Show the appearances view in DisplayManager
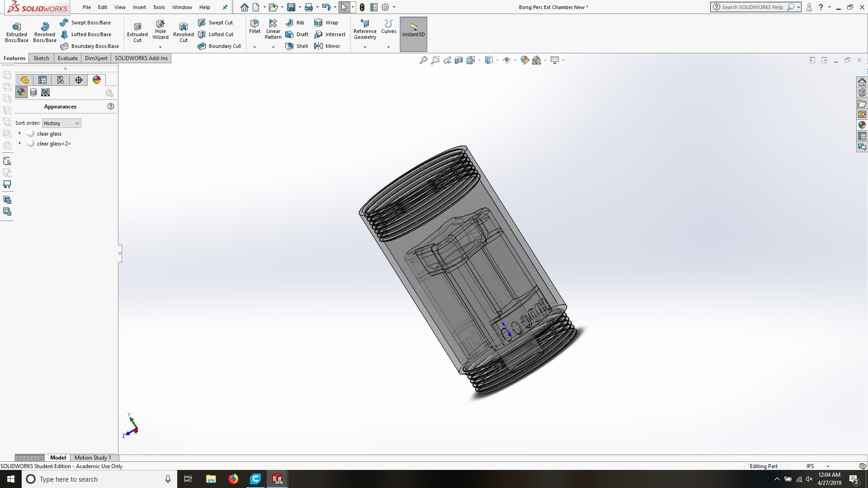Screen dimensions: 868x488 [x=21, y=92]
